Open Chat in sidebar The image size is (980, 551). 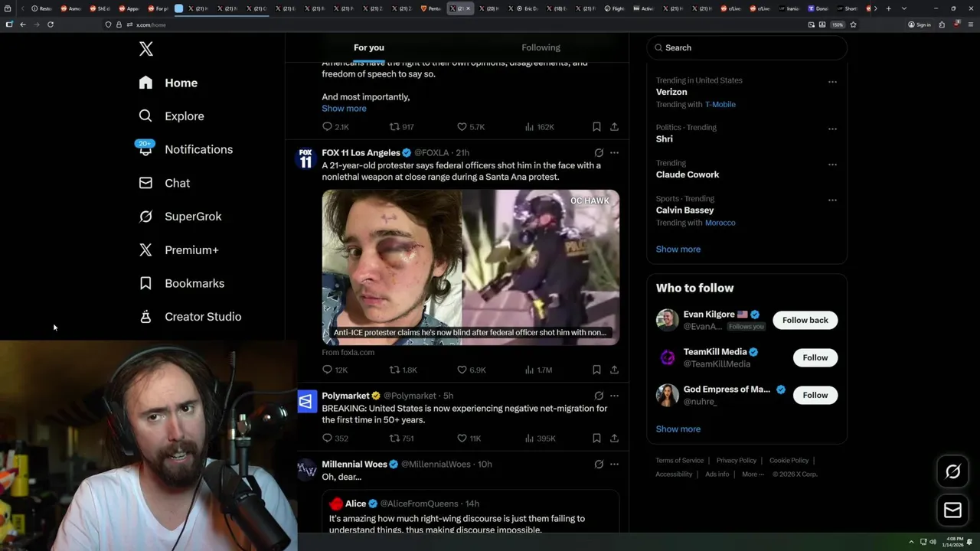[164, 183]
